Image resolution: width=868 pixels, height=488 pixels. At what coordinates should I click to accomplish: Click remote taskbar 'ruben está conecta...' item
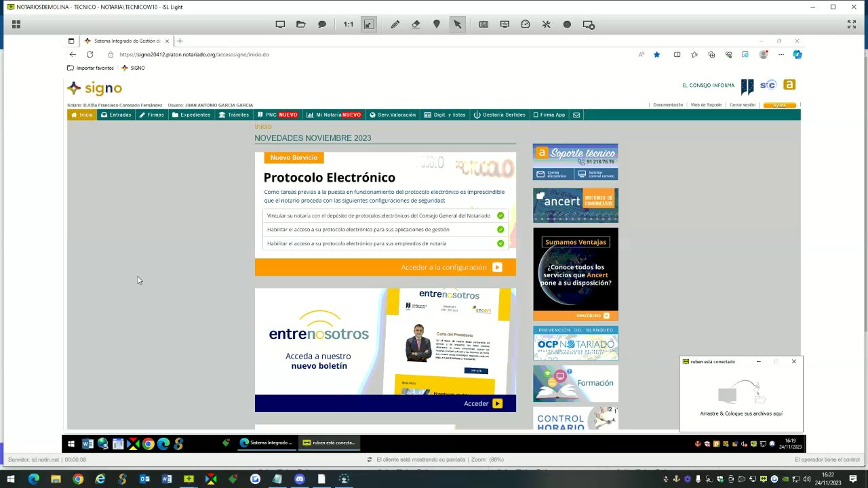(330, 443)
